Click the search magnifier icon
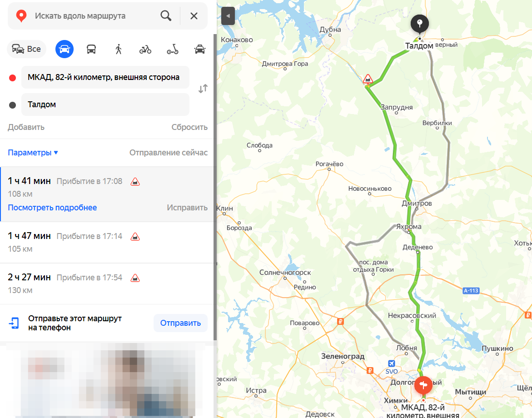Screen dimensions: 532x418 [166, 15]
